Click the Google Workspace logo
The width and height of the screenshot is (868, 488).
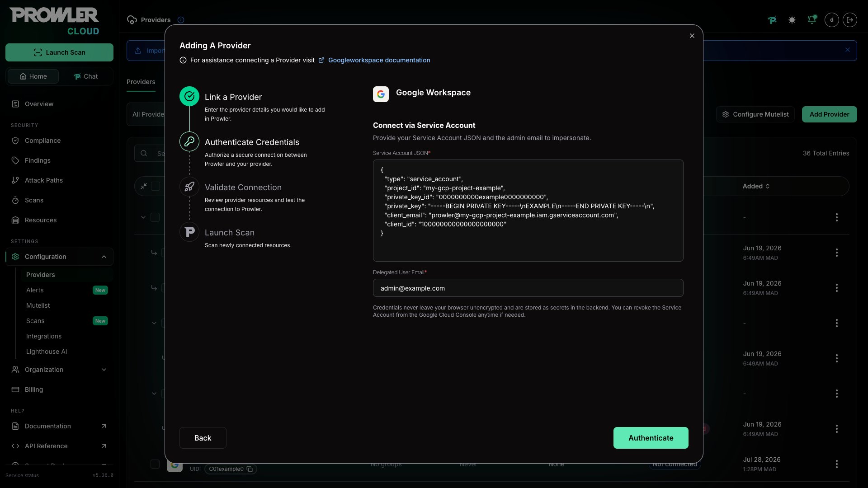381,94
